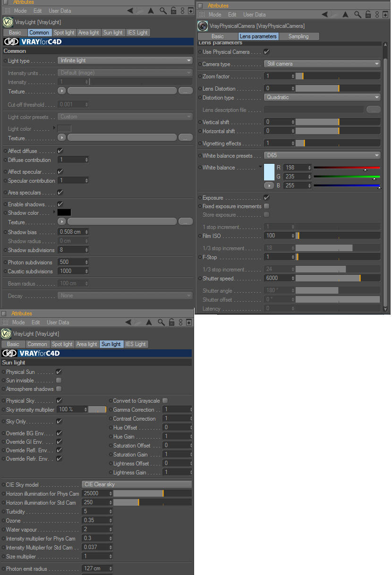Click back arrow in Sun light Attributes panel
This screenshot has width=392, height=575.
(128, 322)
